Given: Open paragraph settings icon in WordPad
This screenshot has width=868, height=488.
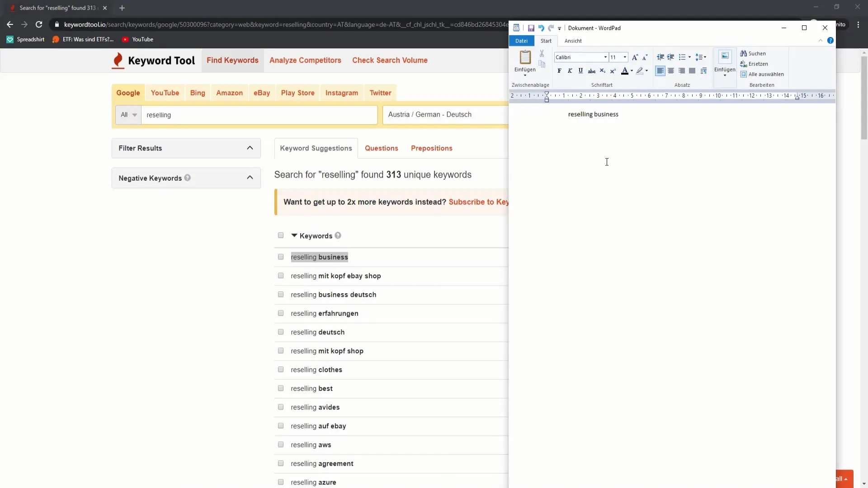Looking at the screenshot, I should [703, 71].
